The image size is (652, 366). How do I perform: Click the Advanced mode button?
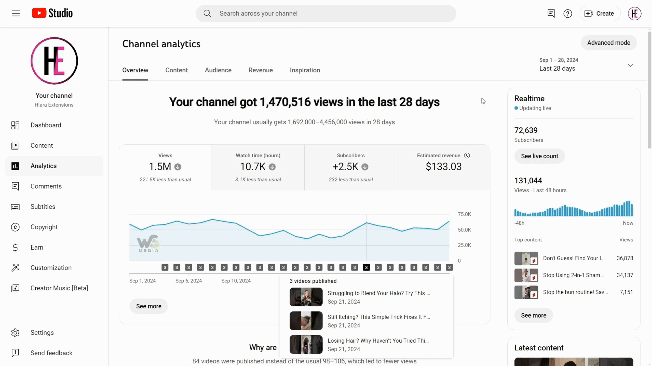[x=608, y=43]
